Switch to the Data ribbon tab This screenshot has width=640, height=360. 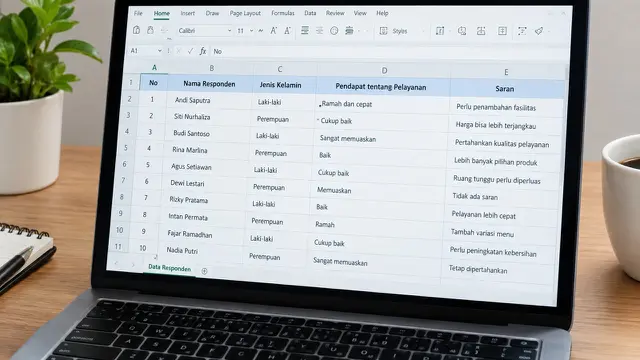[310, 13]
